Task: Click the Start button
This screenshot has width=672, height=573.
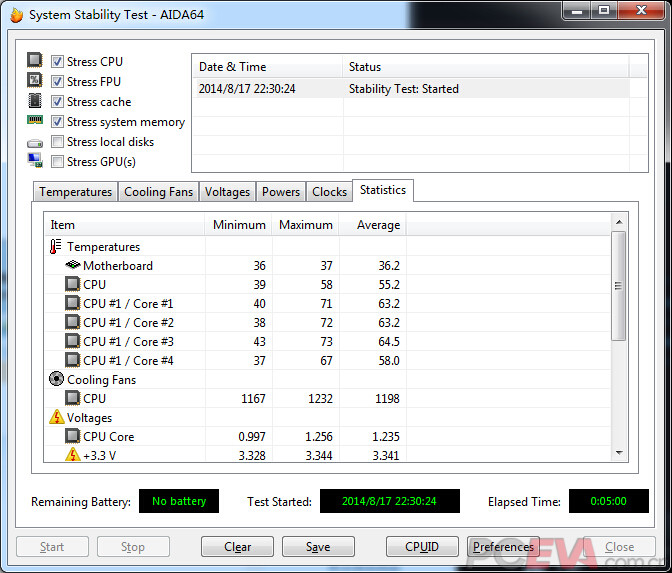Action: click(x=52, y=547)
